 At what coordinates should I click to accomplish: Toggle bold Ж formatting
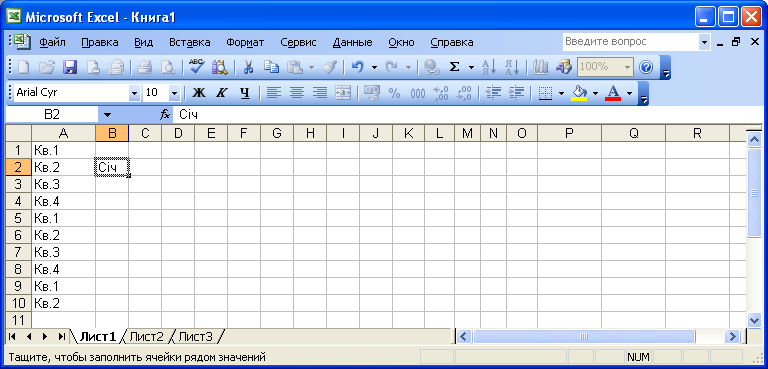pyautogui.click(x=199, y=93)
